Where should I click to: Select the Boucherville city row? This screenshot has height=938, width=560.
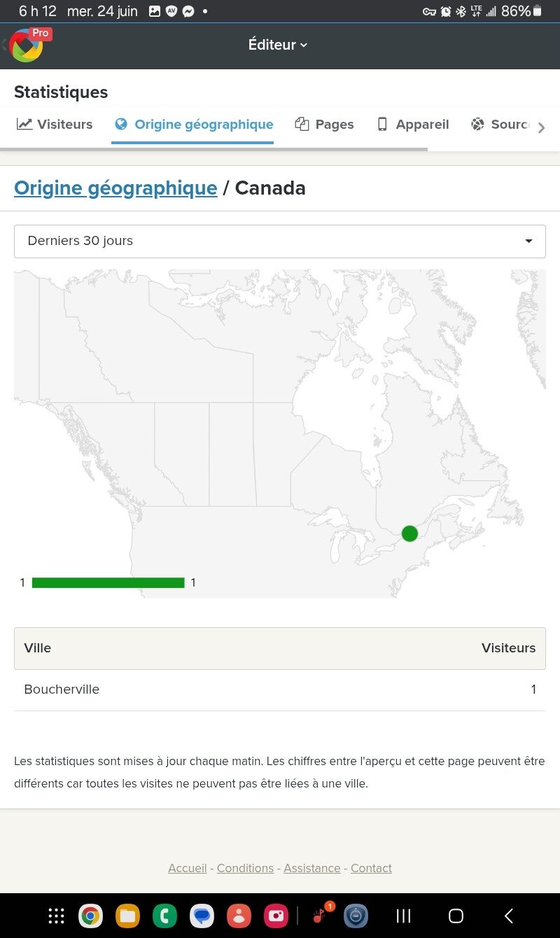(280, 689)
